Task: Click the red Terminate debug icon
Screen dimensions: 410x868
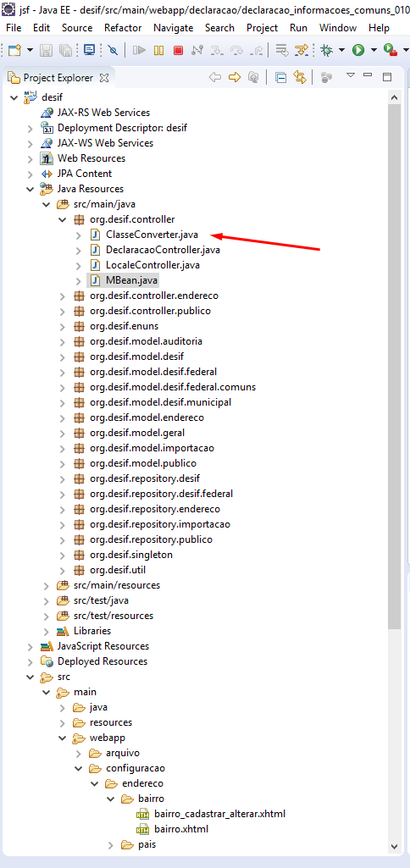Action: click(178, 50)
